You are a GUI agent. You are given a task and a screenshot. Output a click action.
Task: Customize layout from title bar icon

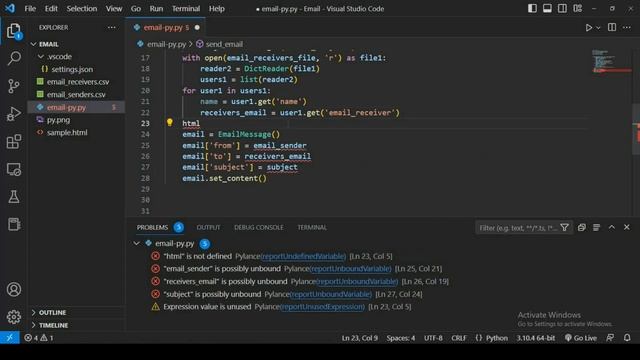click(x=578, y=8)
